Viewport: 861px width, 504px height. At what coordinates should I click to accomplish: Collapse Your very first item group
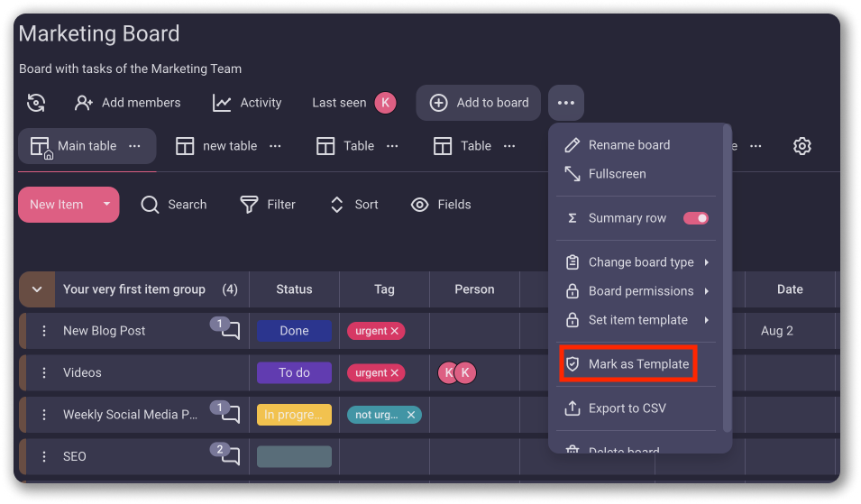[x=37, y=289]
